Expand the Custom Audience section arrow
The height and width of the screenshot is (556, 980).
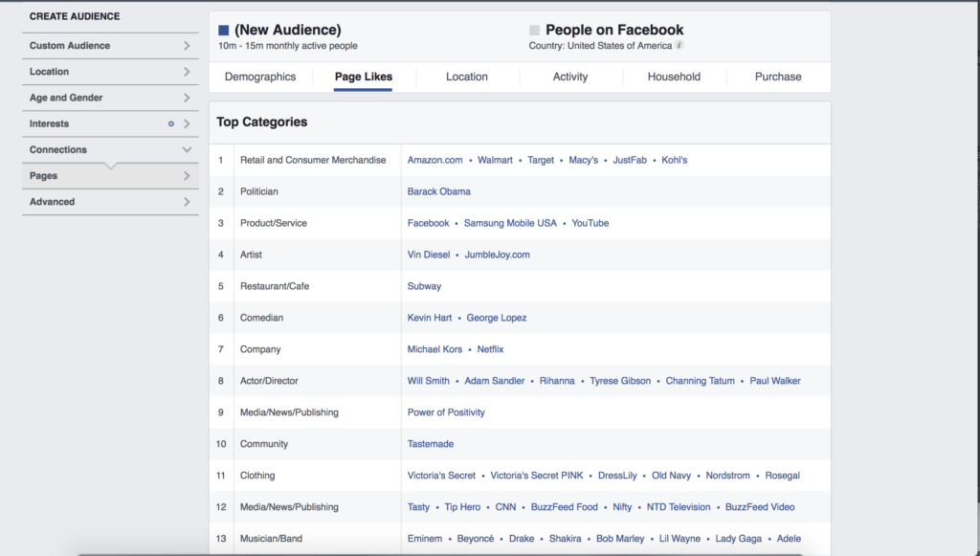pyautogui.click(x=187, y=46)
